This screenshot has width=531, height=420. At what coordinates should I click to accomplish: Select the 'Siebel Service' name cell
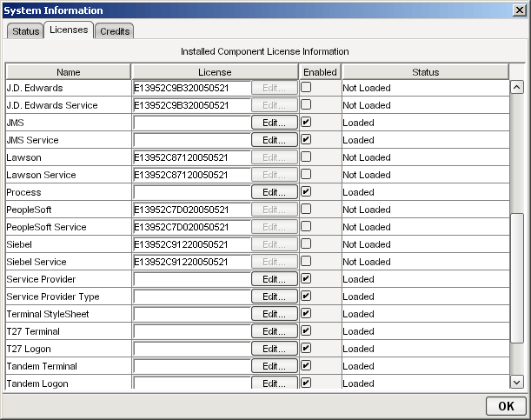[69, 262]
